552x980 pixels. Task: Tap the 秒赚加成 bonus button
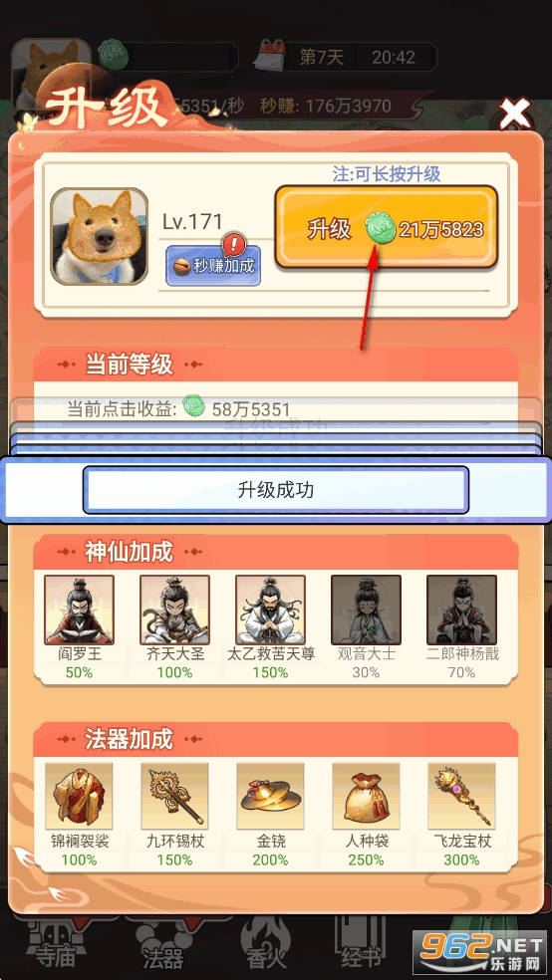213,266
